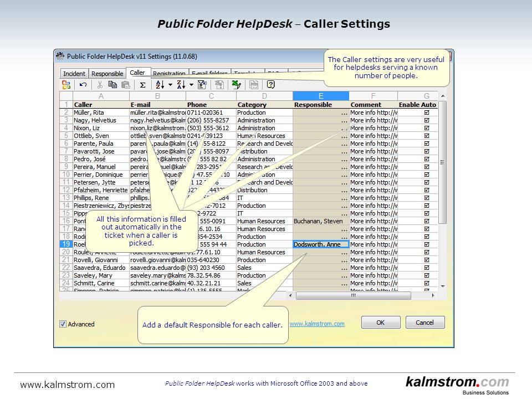The image size is (532, 399).
Task: Switch to the Registration tab
Action: (x=169, y=74)
